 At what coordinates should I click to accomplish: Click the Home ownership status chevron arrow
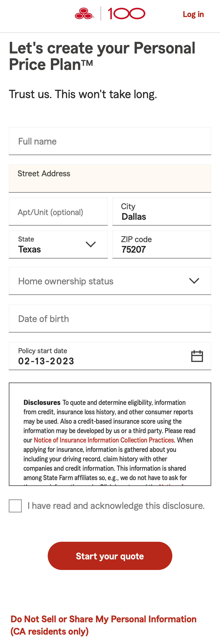point(194,281)
